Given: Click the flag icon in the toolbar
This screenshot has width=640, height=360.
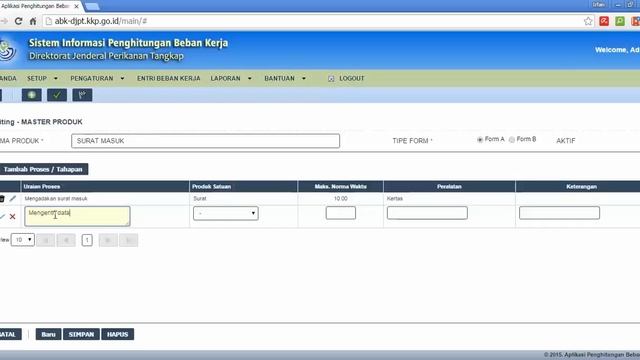Looking at the screenshot, I should [82, 95].
